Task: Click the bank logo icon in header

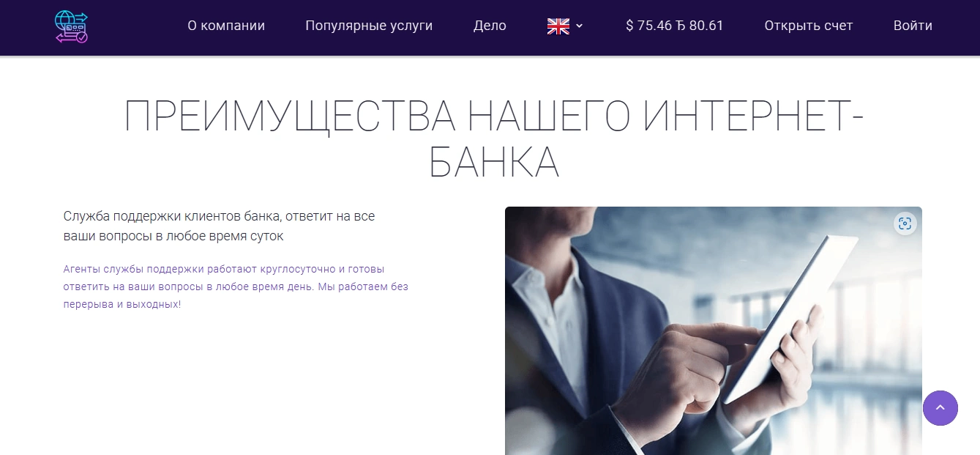Action: click(71, 27)
